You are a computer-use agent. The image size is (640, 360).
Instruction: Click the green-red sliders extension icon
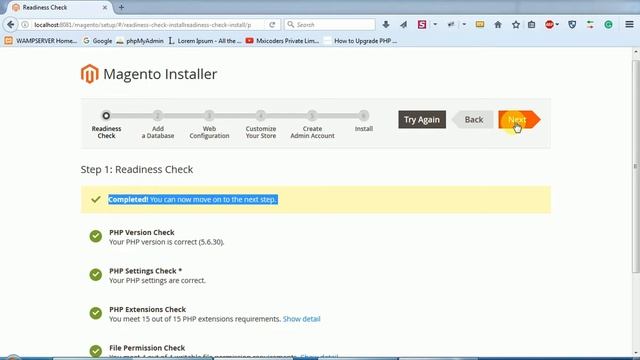point(590,24)
